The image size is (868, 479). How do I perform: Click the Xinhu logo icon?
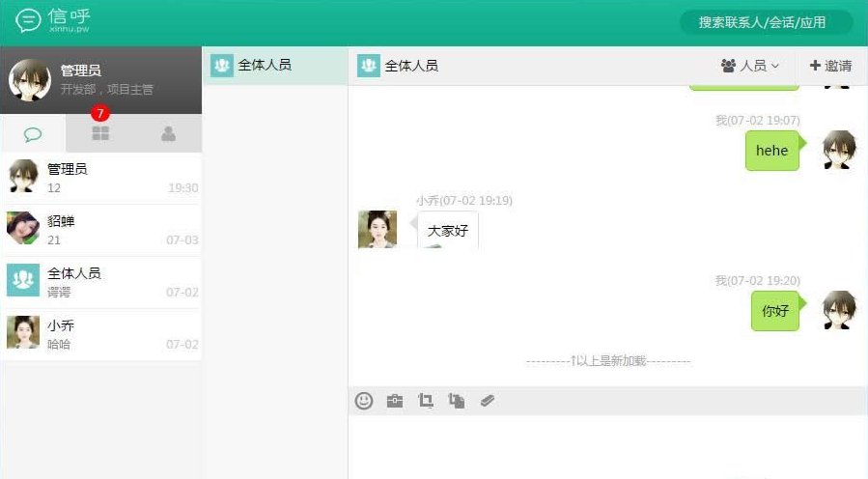click(28, 21)
